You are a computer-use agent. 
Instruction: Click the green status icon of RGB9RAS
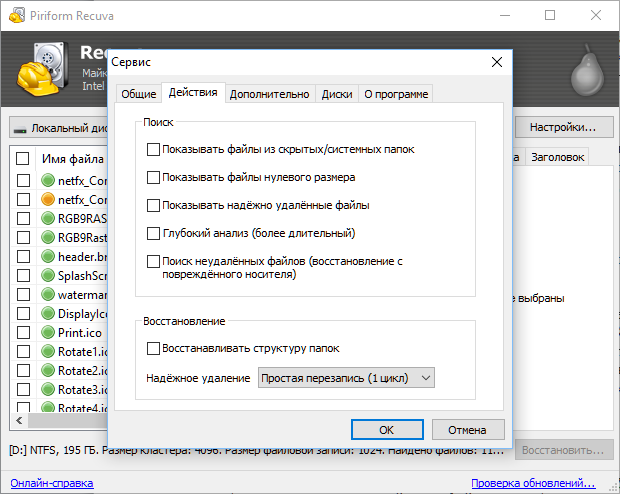pos(48,218)
